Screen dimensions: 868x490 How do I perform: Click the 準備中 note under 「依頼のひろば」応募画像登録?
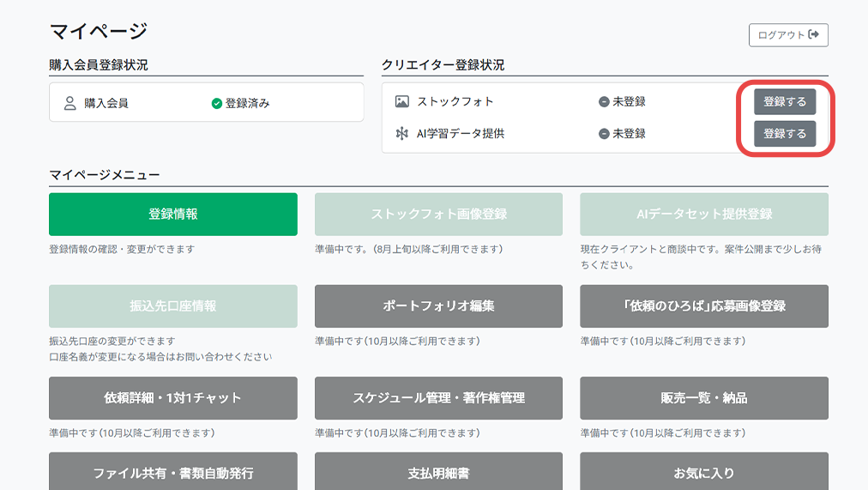point(663,341)
